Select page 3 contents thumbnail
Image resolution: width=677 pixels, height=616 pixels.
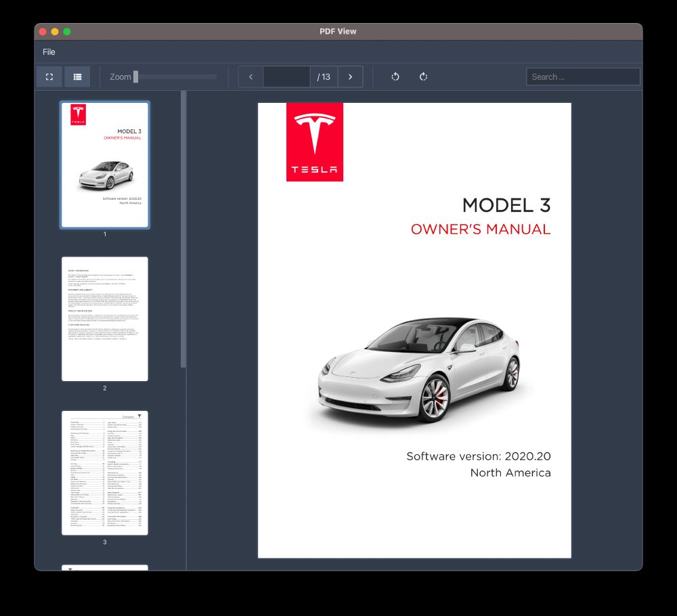[105, 473]
